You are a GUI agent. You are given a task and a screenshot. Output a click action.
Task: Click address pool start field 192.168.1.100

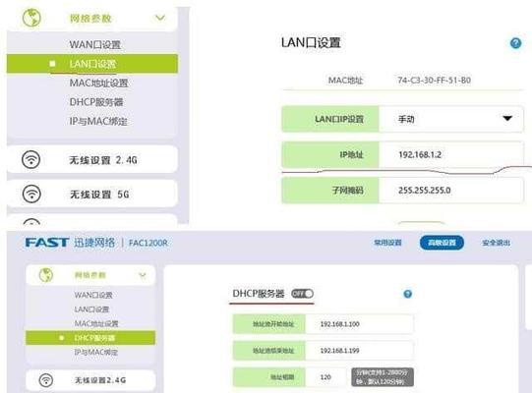tap(359, 324)
